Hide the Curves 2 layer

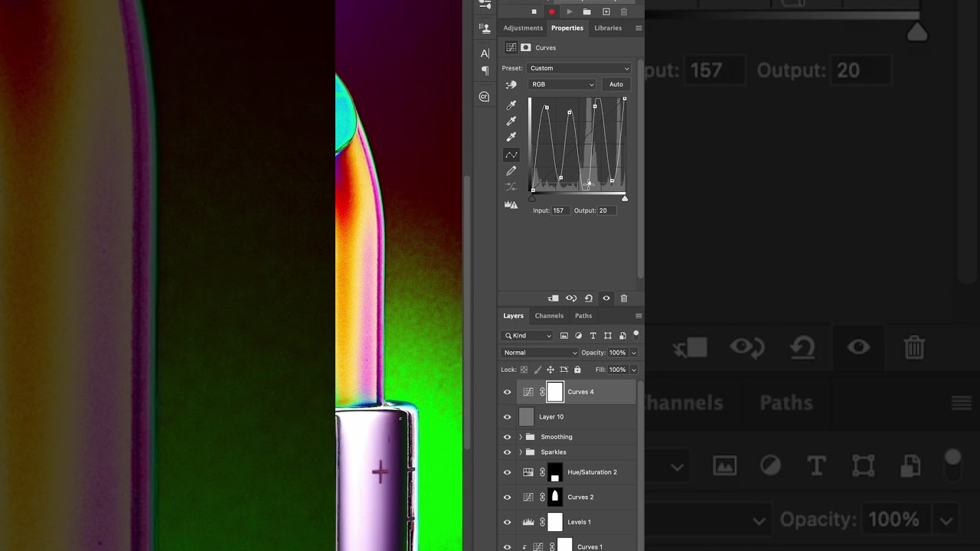coord(507,497)
